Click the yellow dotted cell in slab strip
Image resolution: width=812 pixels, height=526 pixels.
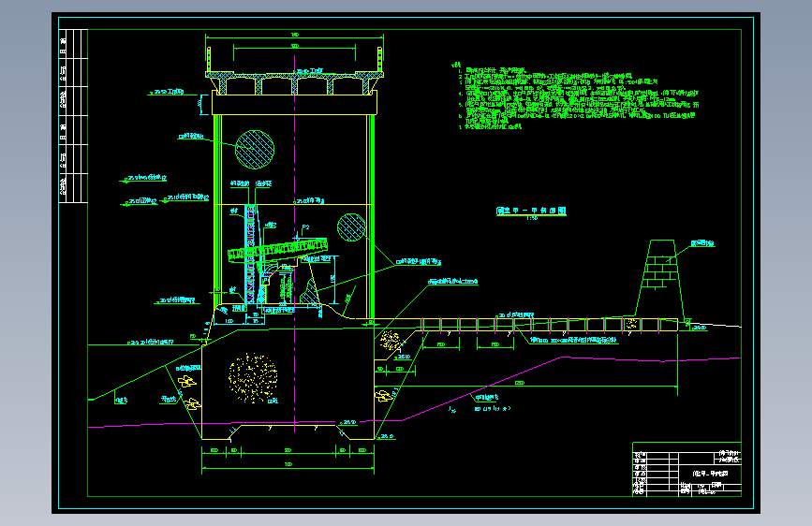tap(631, 325)
